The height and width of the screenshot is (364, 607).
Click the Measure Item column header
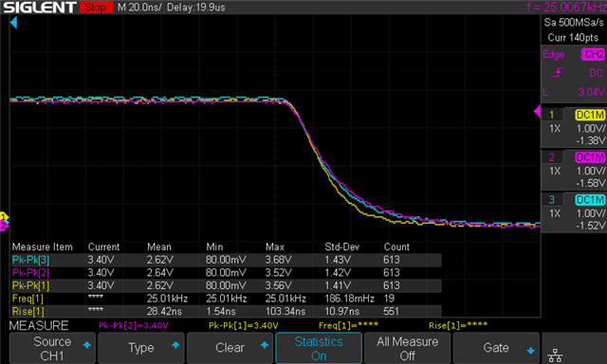pyautogui.click(x=42, y=247)
